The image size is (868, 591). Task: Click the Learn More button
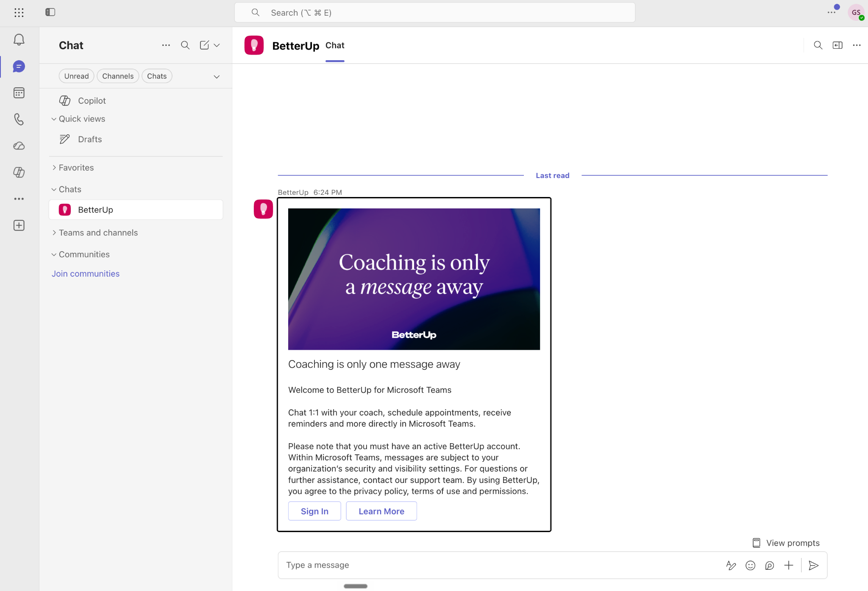point(381,511)
